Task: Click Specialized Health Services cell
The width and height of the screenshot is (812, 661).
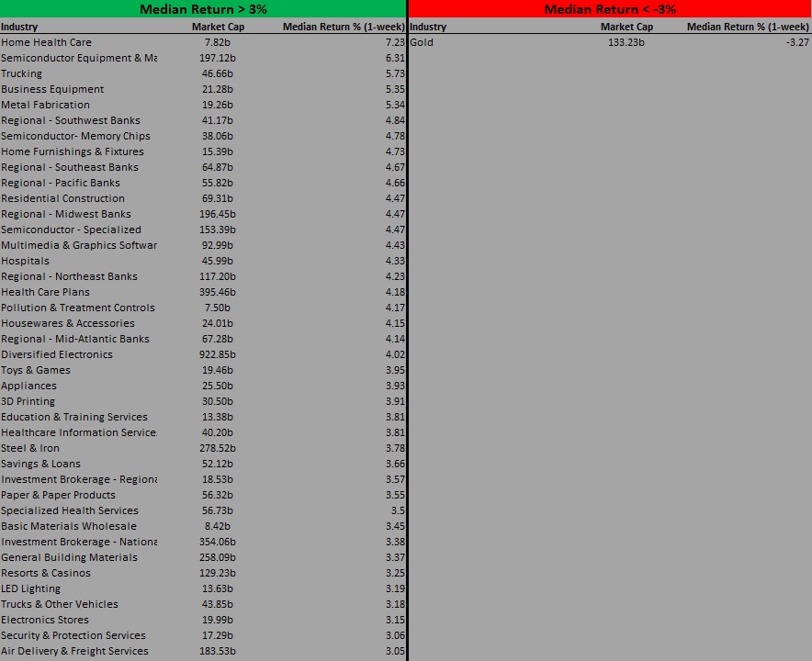Action: tap(70, 510)
